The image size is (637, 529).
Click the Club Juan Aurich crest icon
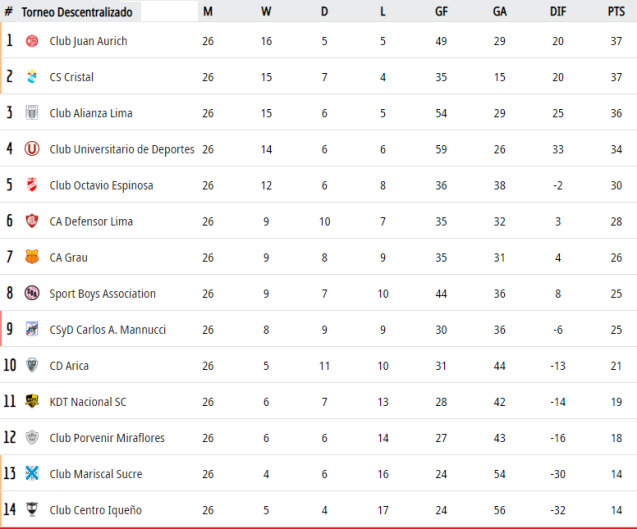pos(32,41)
